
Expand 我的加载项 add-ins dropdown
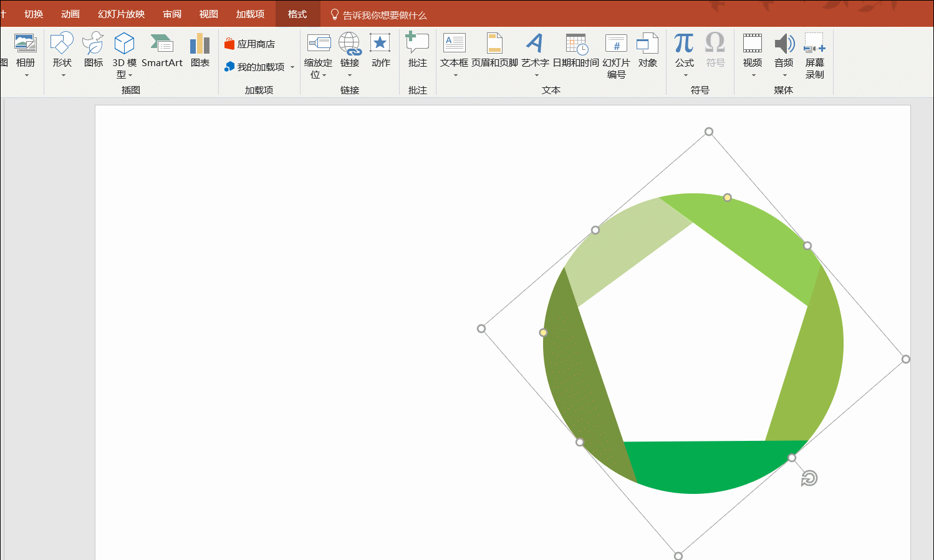coord(292,67)
